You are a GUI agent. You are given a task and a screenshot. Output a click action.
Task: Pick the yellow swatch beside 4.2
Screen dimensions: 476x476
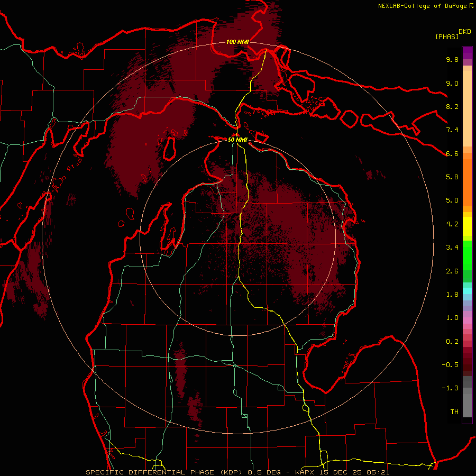pos(467,226)
